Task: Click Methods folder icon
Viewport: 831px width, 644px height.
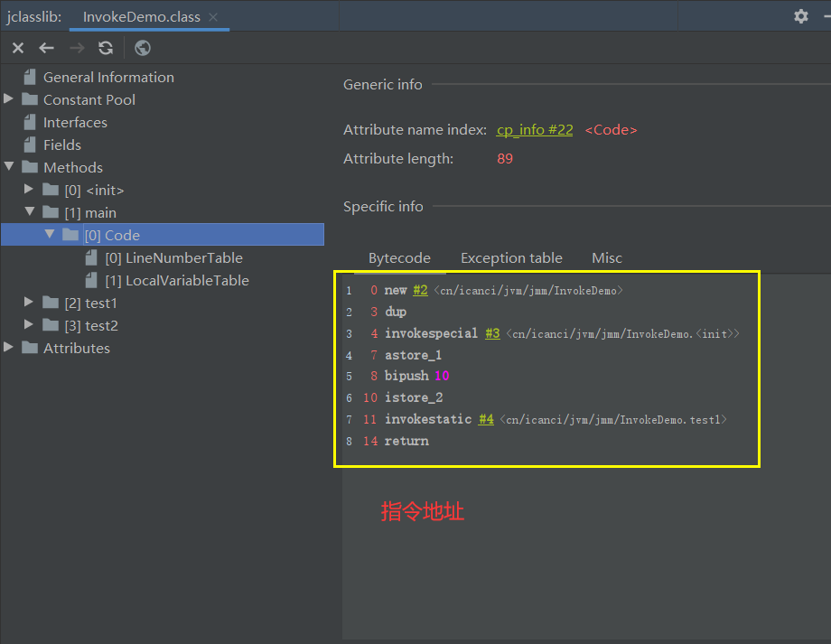Action: click(30, 167)
